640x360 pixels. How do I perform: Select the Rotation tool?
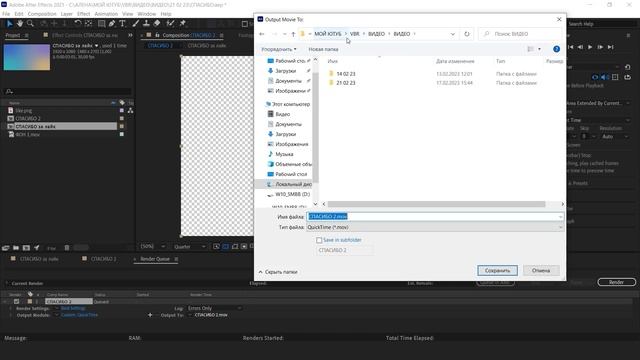click(x=78, y=24)
